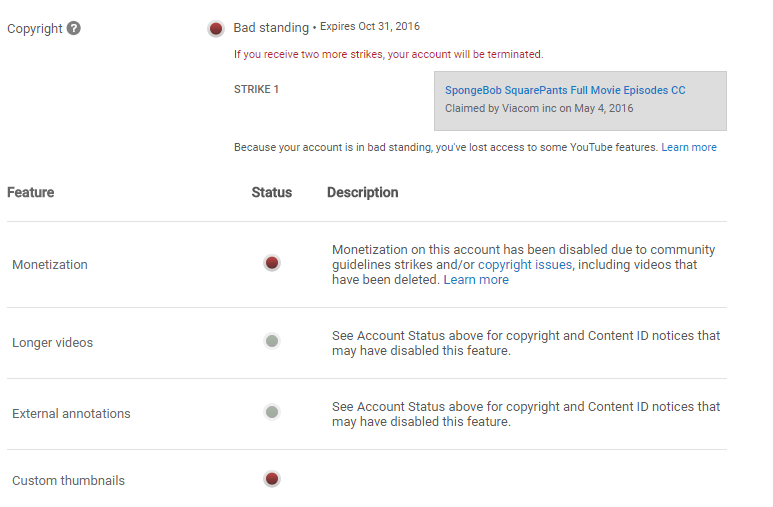773x507 pixels.
Task: Click the STRIKE 1 label
Action: click(x=256, y=89)
